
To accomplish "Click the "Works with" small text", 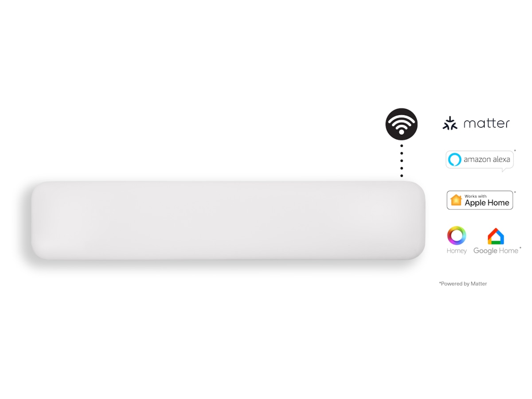I will point(475,196).
